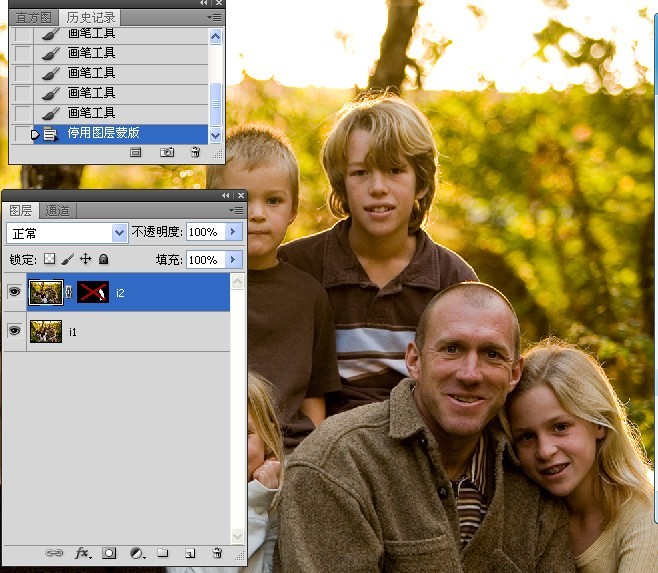The height and width of the screenshot is (573, 658).
Task: Create new fill or adjustment layer
Action: point(137,553)
